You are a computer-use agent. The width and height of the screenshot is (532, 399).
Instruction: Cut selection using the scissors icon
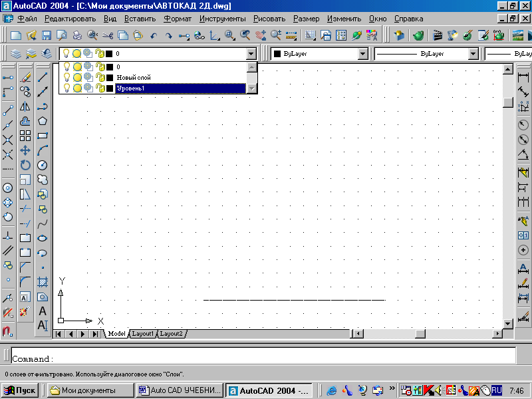pyautogui.click(x=108, y=35)
